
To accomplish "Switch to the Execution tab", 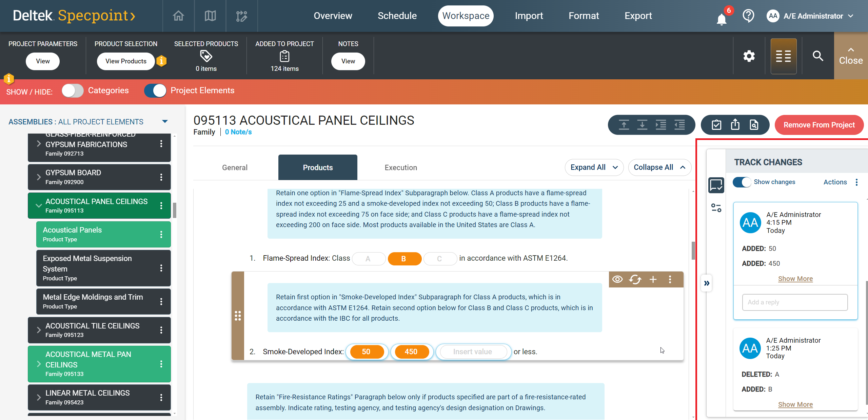I will coord(400,167).
